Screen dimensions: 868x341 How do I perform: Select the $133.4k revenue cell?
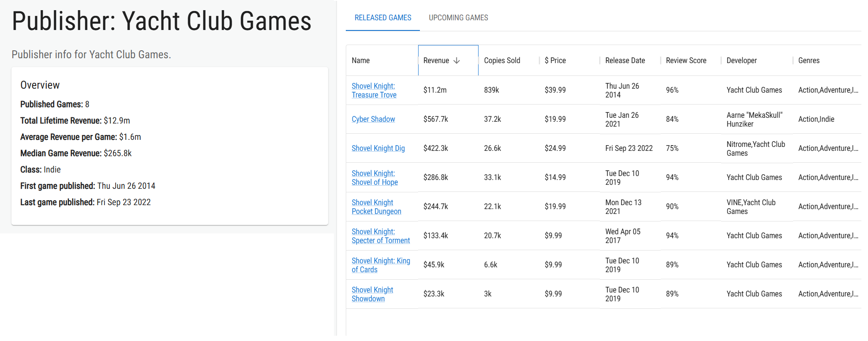(448, 236)
